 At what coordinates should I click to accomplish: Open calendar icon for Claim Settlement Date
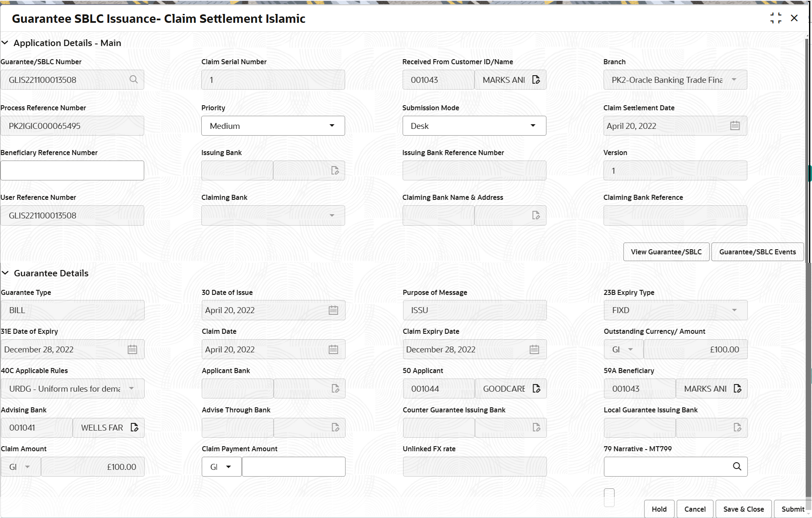click(x=735, y=126)
